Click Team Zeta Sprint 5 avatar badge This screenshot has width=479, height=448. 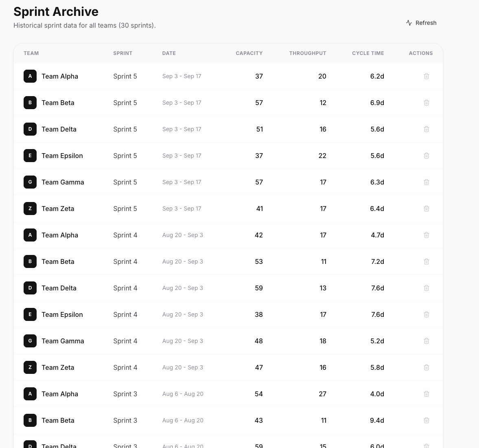30,209
